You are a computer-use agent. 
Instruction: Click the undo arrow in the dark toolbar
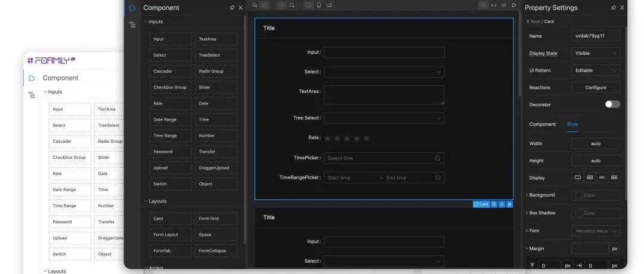255,5
